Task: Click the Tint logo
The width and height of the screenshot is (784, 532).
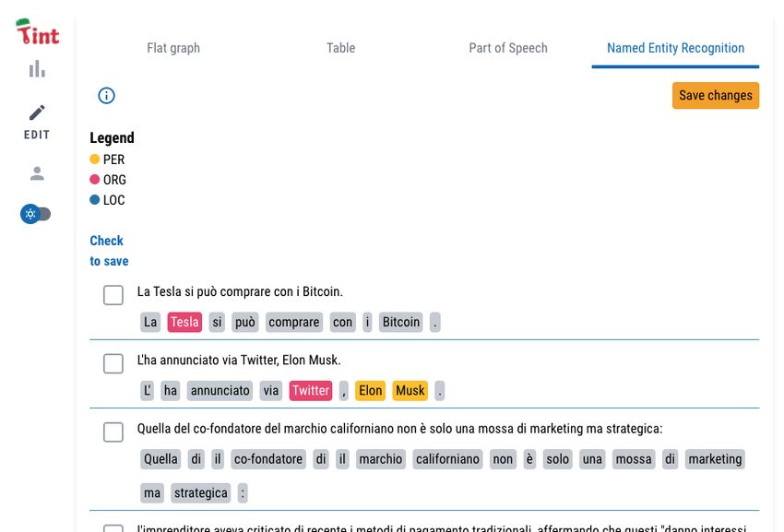Action: 38,32
